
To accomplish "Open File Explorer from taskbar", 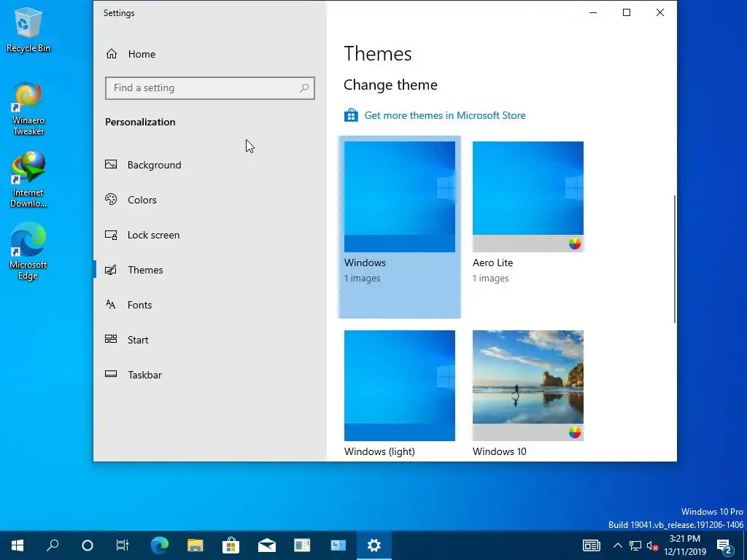I will [x=196, y=545].
